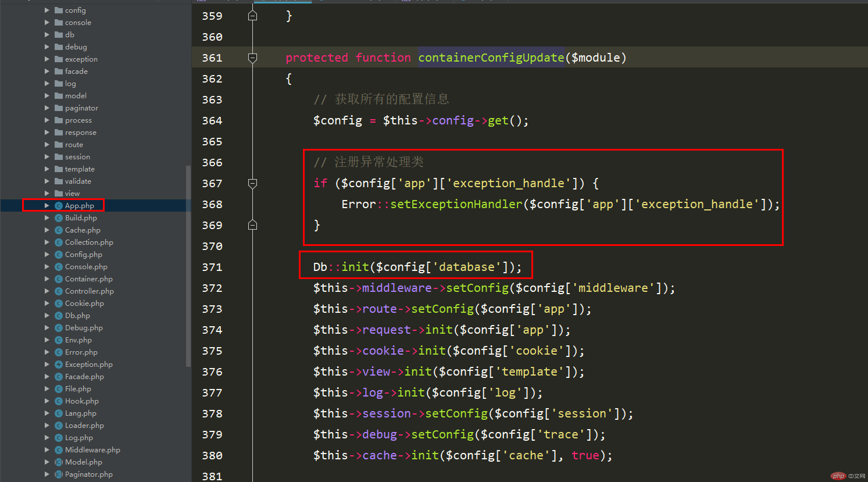Expand the Middleware.php file arrow
Viewport: 868px width, 482px height.
click(x=47, y=449)
